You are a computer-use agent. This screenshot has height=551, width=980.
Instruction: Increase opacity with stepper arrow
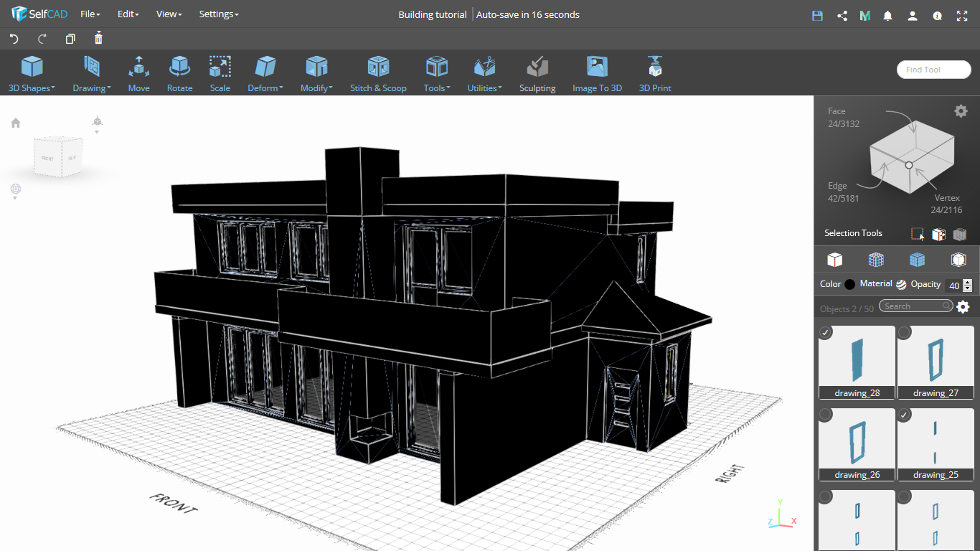(968, 282)
